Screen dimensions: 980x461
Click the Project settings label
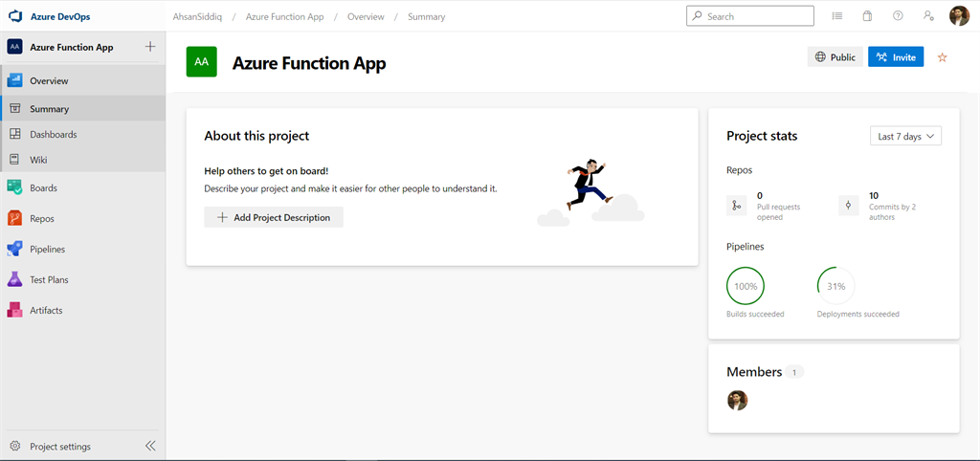point(60,447)
